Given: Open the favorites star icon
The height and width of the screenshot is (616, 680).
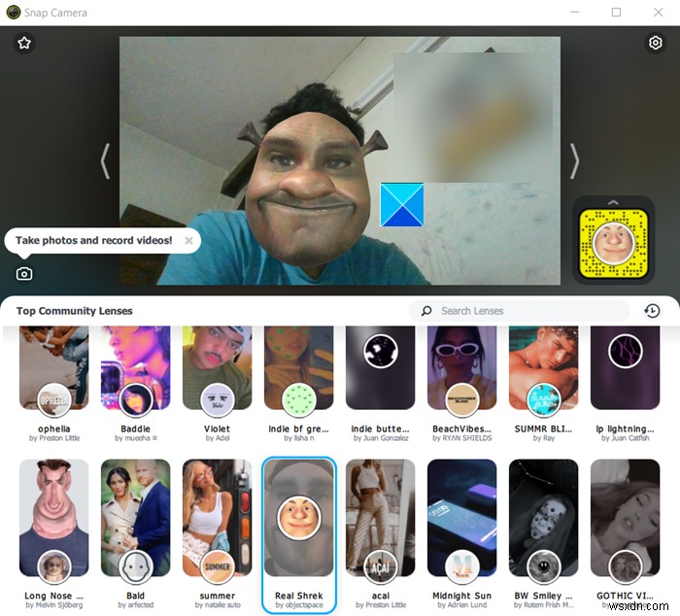Looking at the screenshot, I should coord(24,43).
